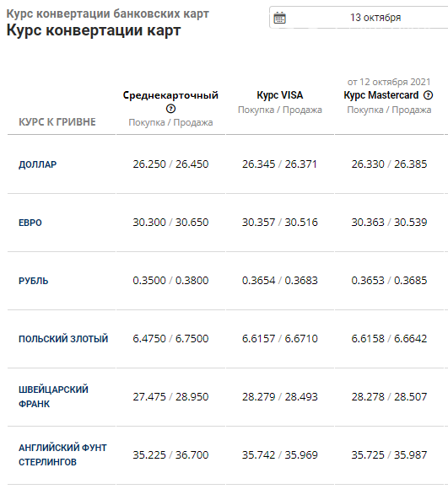Click franc Mastercard rate 28.278 / 28.507
Viewport: 448px width, 489px height.
point(389,397)
